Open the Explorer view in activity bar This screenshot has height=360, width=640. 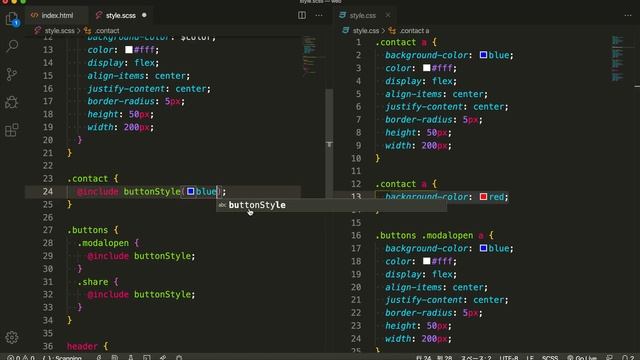(x=12, y=19)
